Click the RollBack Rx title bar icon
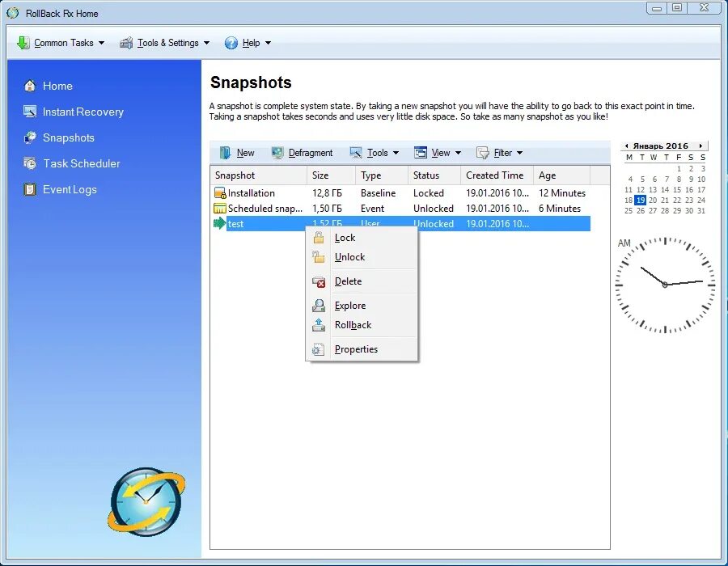Screen dimensions: 728x566 pyautogui.click(x=13, y=13)
